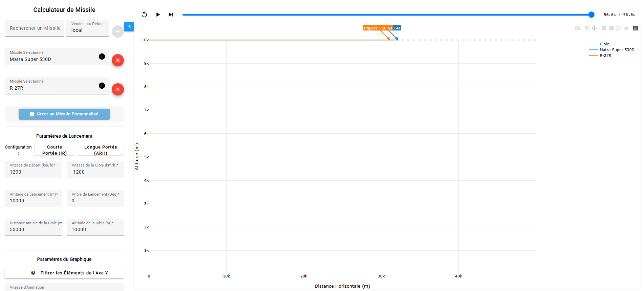Click the 'Altitude (m)' axis title
Image resolution: width=644 pixels, height=291 pixels.
137,156
